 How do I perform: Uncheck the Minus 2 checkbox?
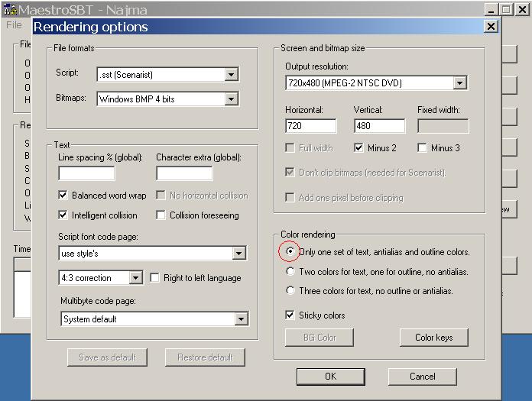361,148
